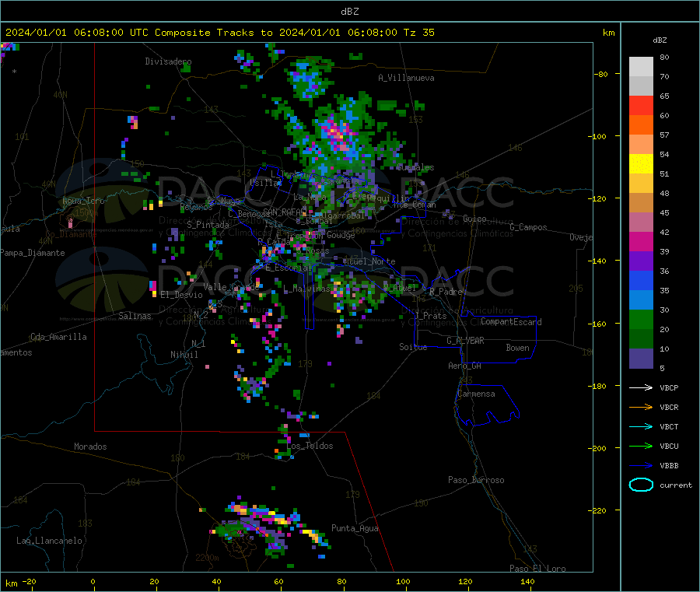Screen dimensions: 700x592
Task: Click the G_ALVEAR location label
Action: point(465,341)
